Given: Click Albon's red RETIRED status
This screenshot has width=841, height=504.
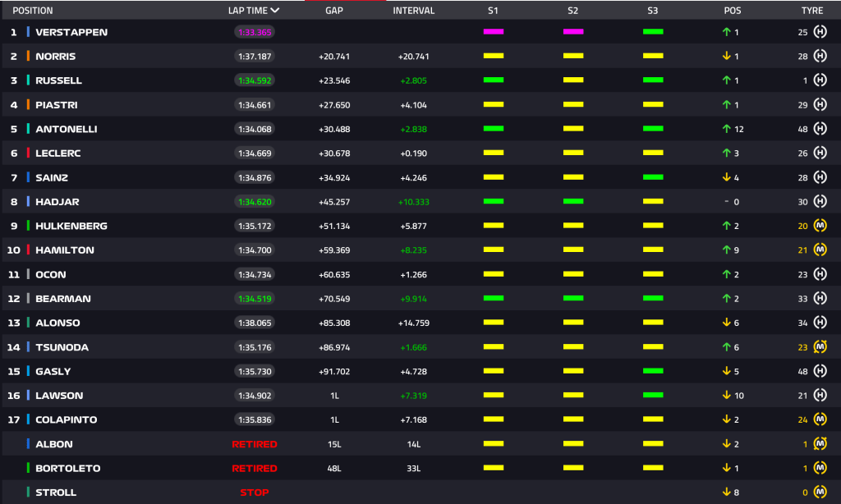Looking at the screenshot, I should [255, 444].
